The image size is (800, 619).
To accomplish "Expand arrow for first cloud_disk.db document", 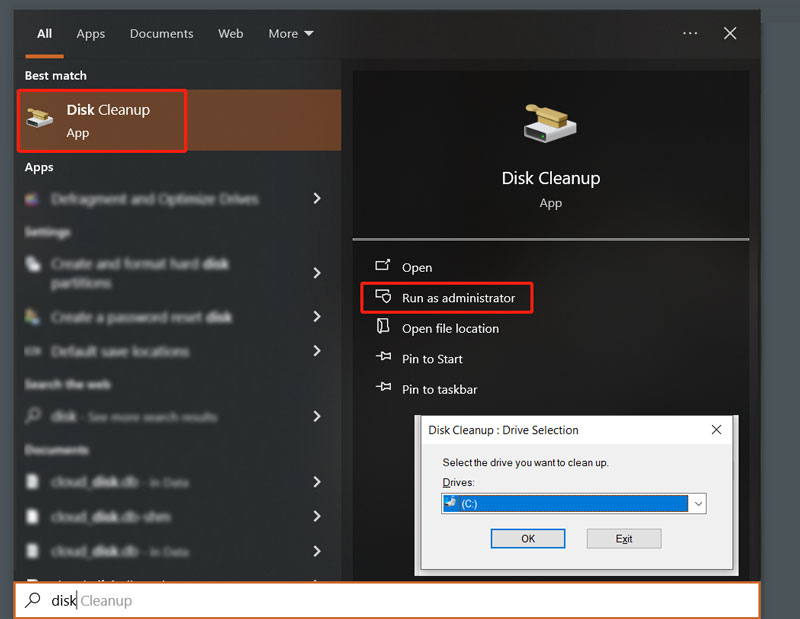I will pyautogui.click(x=317, y=482).
